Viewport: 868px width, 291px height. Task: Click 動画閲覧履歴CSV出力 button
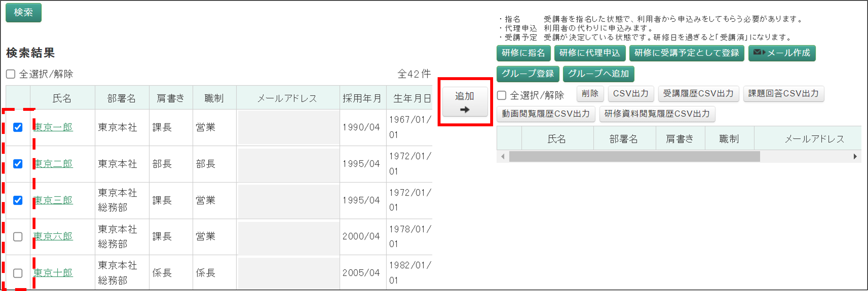[x=545, y=114]
